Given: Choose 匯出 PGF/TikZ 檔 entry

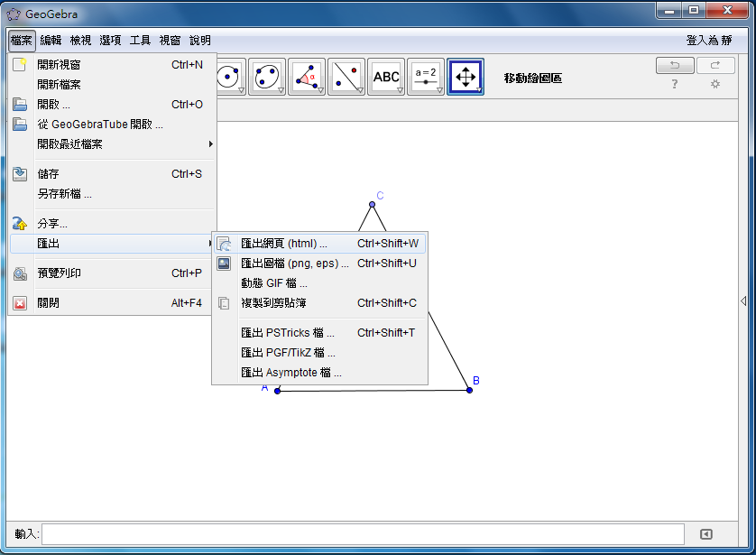Looking at the screenshot, I should pos(319,353).
